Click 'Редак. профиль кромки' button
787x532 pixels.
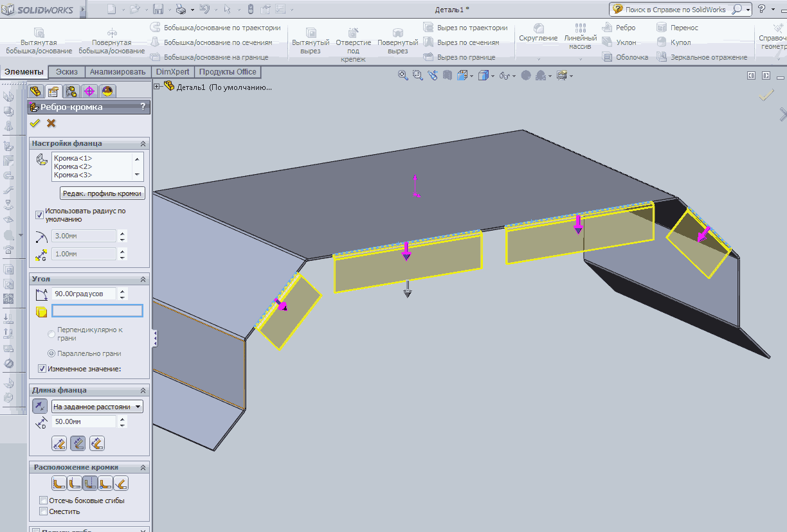[103, 193]
